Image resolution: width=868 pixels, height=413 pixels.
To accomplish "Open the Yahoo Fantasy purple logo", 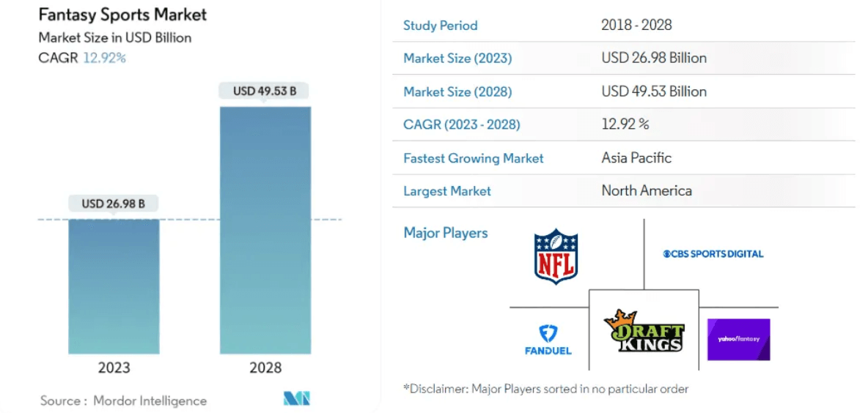I will [738, 339].
